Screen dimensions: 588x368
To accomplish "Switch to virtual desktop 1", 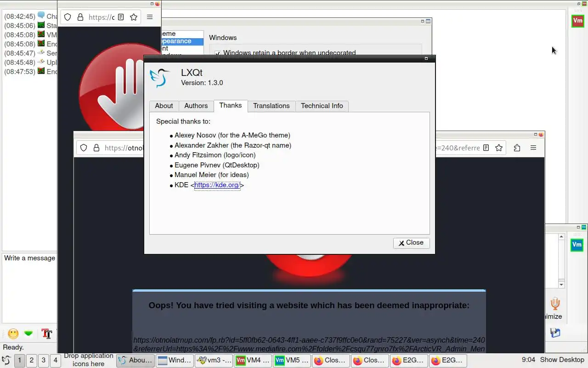I will [19, 360].
